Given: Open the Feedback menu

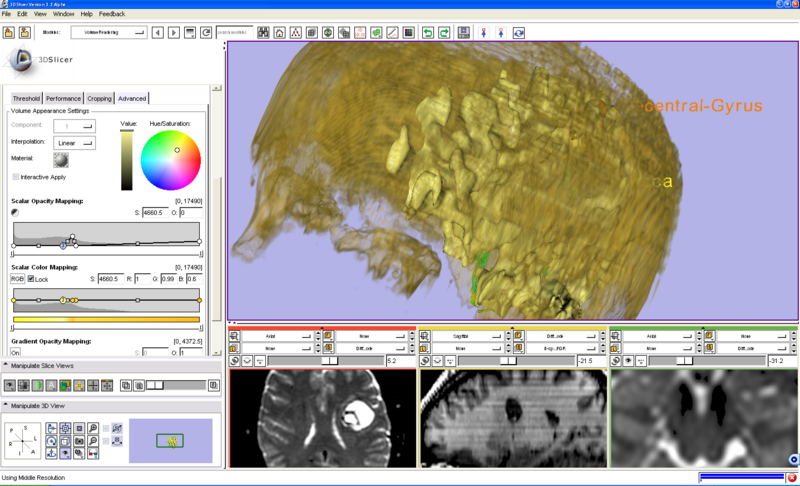Looking at the screenshot, I should pos(112,14).
